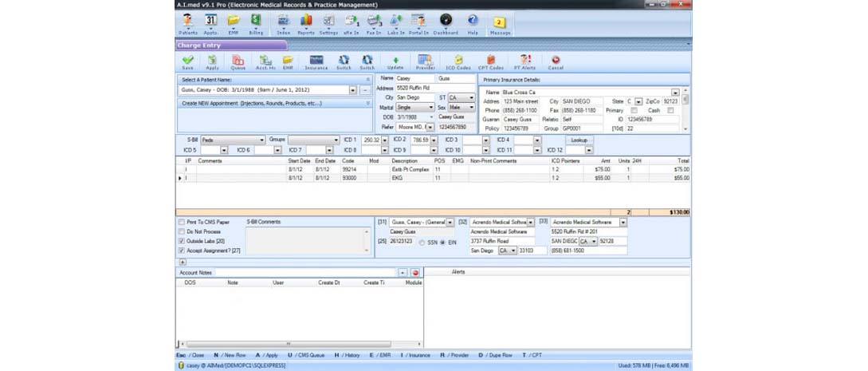Open the ICD Codes lookup icon

point(458,61)
